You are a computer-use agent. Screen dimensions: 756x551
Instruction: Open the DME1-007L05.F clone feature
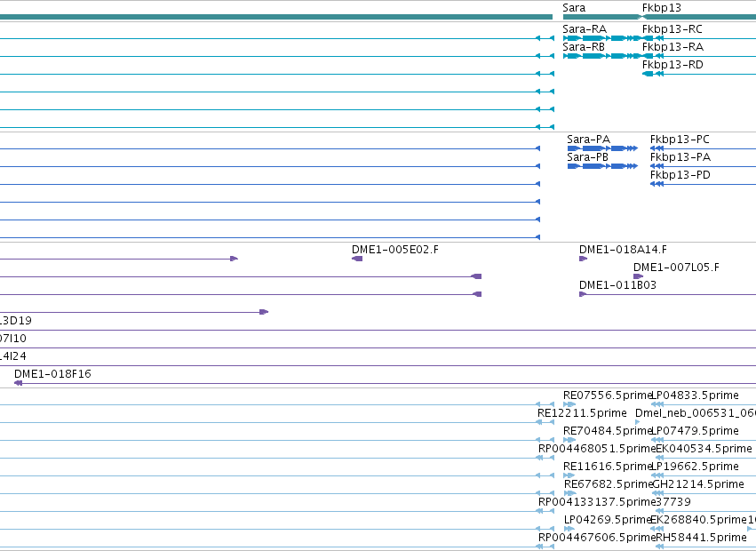click(676, 268)
